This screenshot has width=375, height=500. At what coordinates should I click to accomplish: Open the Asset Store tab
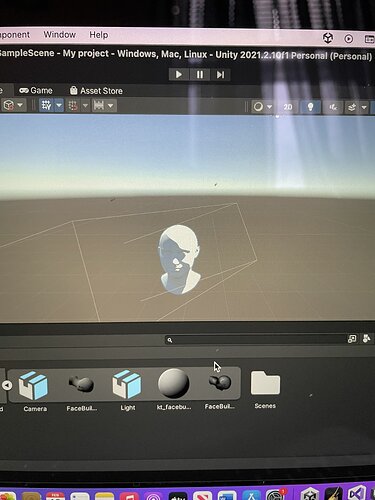(96, 91)
